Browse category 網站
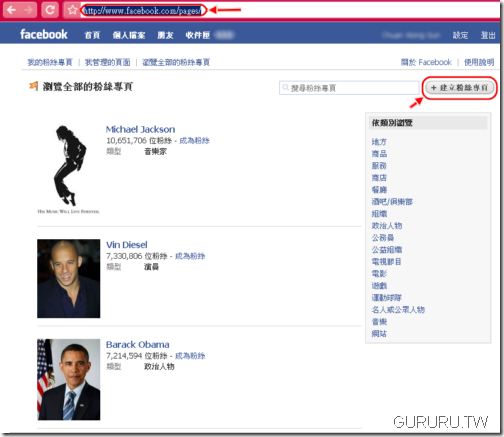 coord(379,334)
